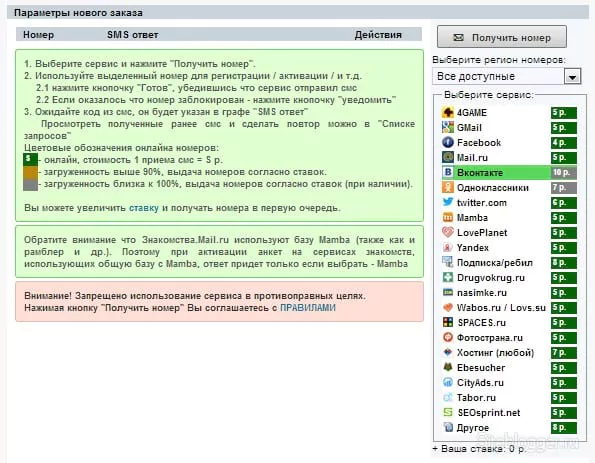
Task: Pick 'Wabos.ru / Lovs.su' service name
Action: pos(501,308)
